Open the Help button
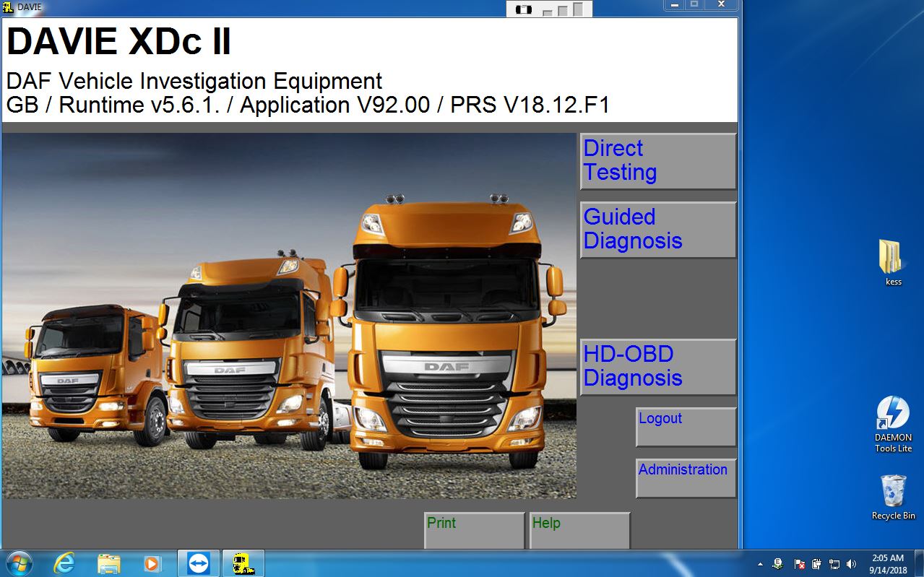 pyautogui.click(x=579, y=530)
